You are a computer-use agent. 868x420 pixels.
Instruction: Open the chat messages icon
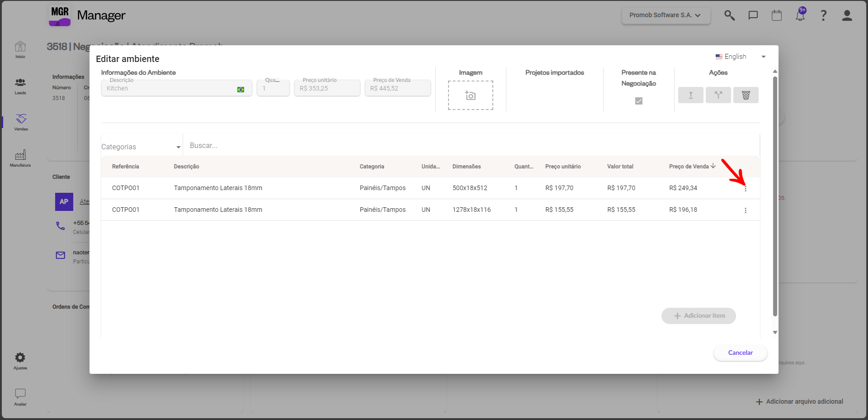753,15
